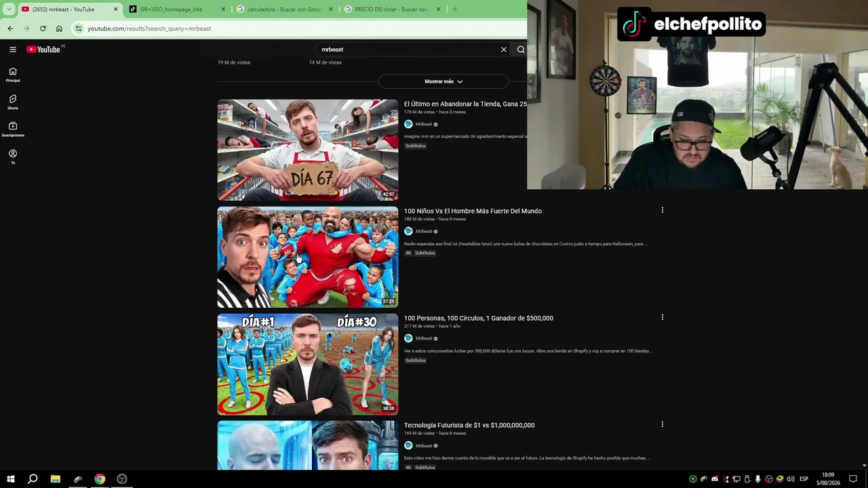868x488 pixels.
Task: Open Windows taskbar search
Action: [x=33, y=479]
